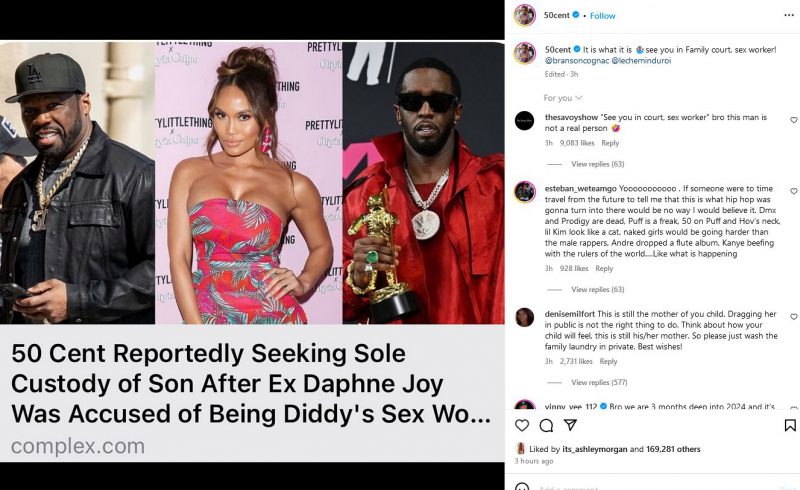Expand replies under esteban_weteamgo comment

(x=597, y=289)
